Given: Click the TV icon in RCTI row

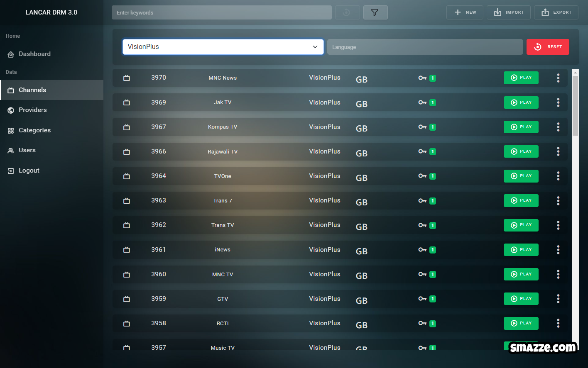Looking at the screenshot, I should tap(127, 324).
